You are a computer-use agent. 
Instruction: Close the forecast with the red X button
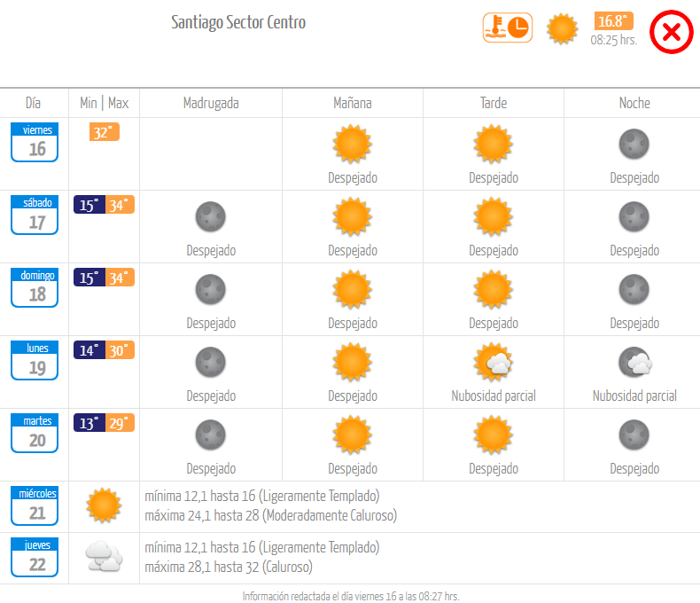click(x=671, y=32)
